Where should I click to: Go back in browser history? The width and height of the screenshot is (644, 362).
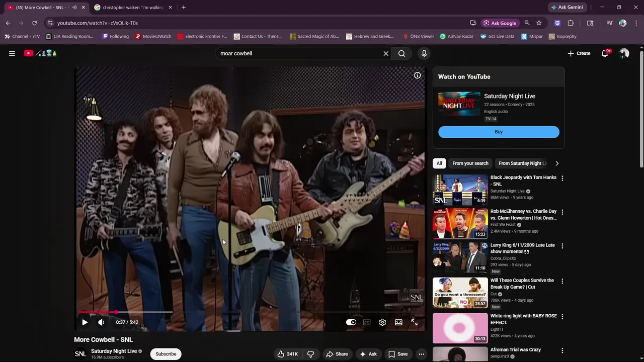[8, 23]
